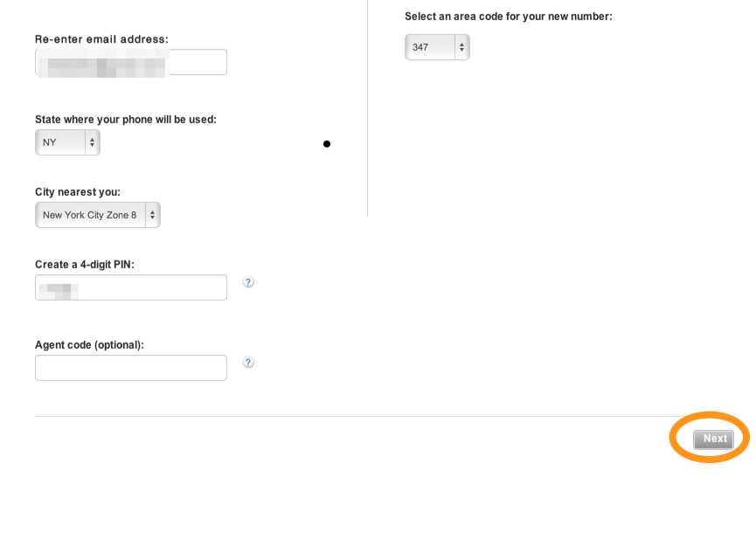Viewport: 756px width, 533px height.
Task: Click the "State where your phone will be used:" label
Action: click(x=126, y=120)
